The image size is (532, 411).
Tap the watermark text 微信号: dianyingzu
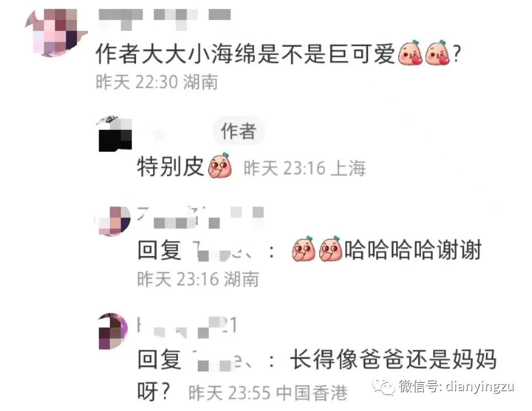[456, 387]
